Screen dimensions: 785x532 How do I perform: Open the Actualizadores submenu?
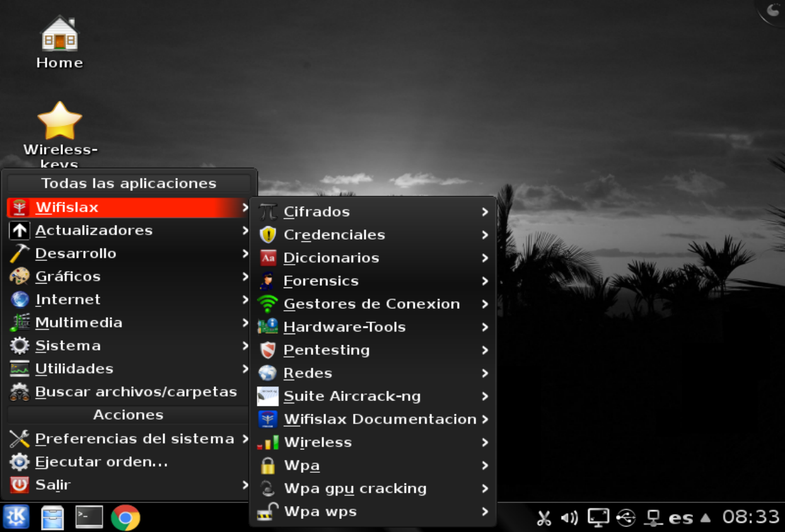point(128,231)
